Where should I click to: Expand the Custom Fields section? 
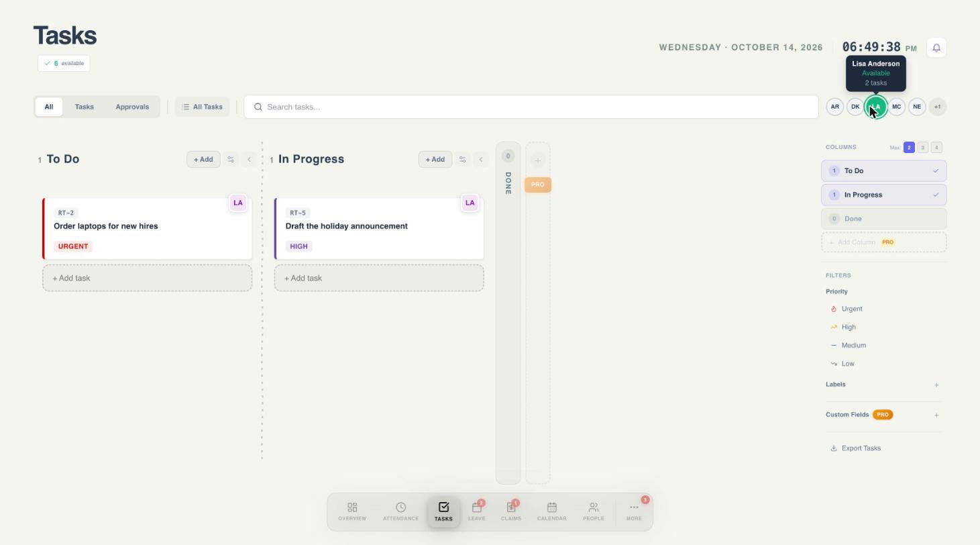point(936,415)
